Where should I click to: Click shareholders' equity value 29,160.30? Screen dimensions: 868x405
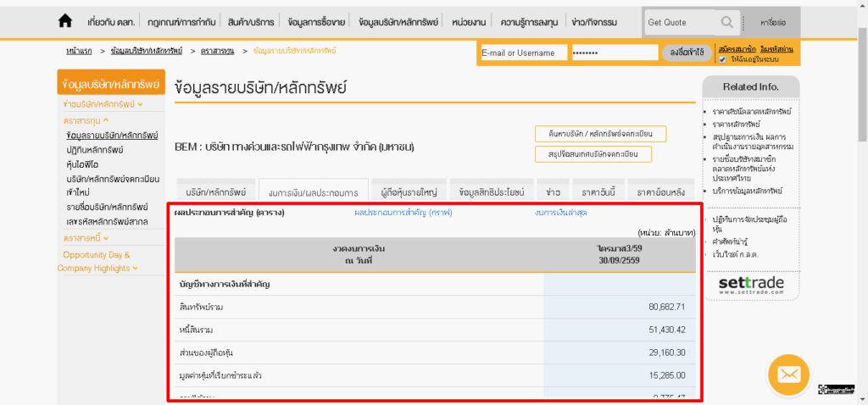(667, 352)
